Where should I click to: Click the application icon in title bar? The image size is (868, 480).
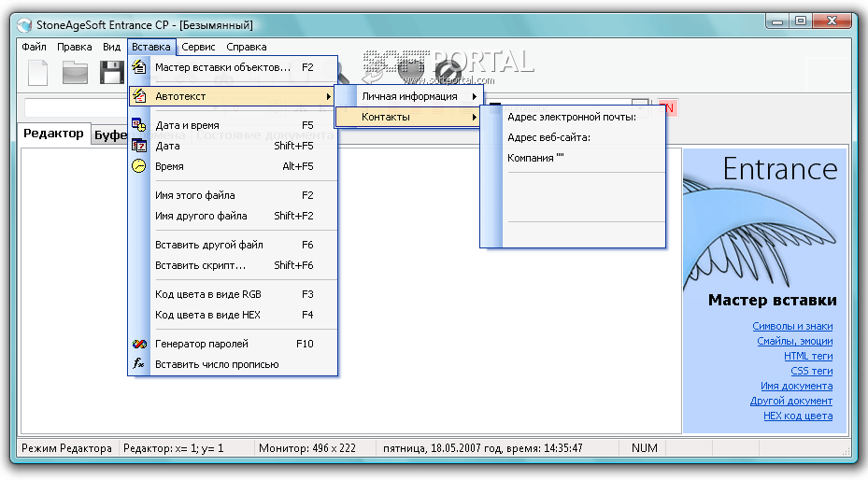24,25
